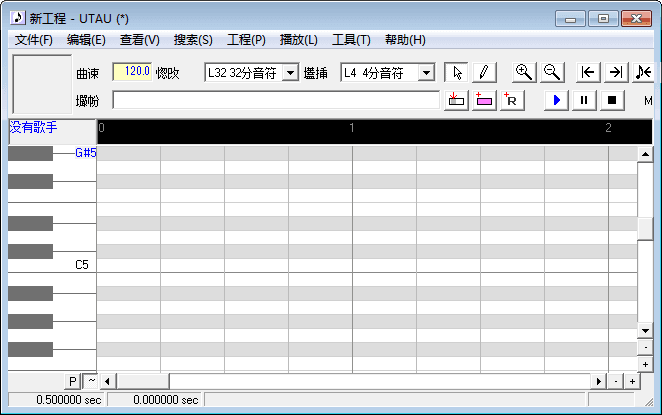
Task: Click the insert lyric icon beside text field
Action: coord(457,100)
